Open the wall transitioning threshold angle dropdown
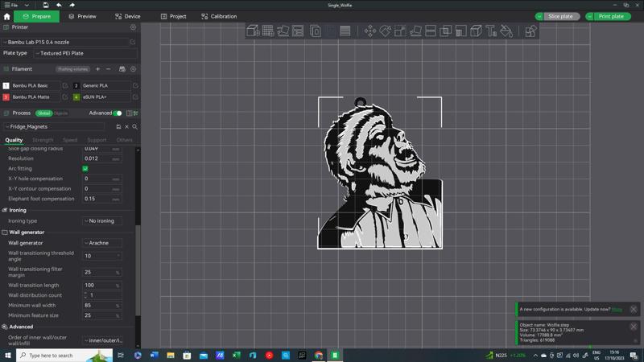Viewport: 644px width, 362px height. pos(102,256)
